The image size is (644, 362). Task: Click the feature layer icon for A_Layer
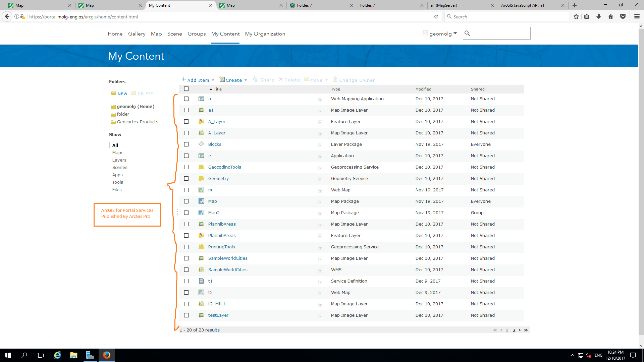click(x=201, y=121)
